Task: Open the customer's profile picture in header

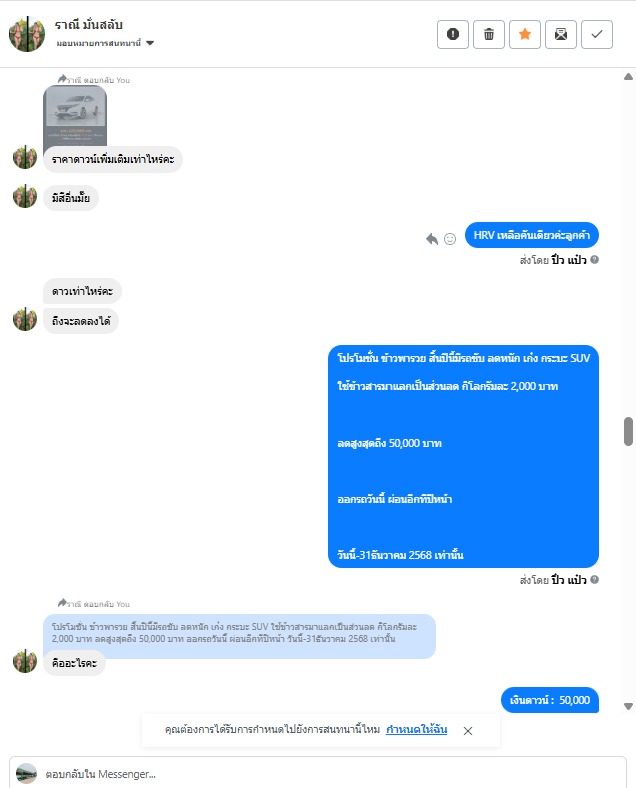Action: 27,34
